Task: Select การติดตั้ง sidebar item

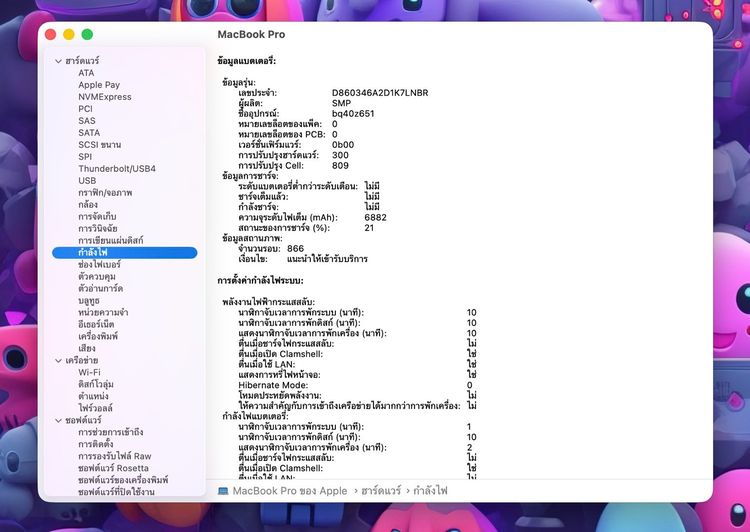Action: [x=96, y=444]
